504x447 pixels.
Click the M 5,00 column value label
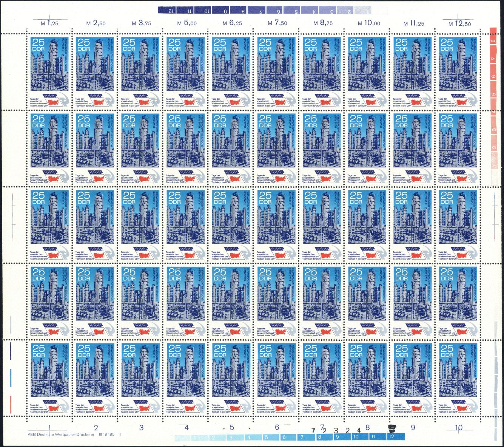click(x=187, y=23)
